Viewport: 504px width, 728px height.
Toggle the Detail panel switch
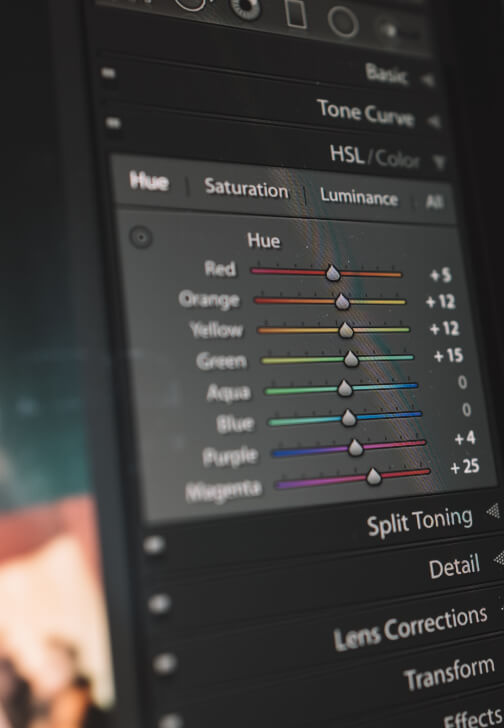click(x=159, y=604)
